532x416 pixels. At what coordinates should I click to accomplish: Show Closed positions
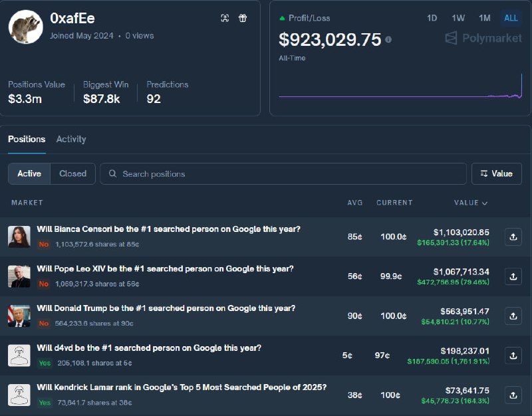coord(72,173)
